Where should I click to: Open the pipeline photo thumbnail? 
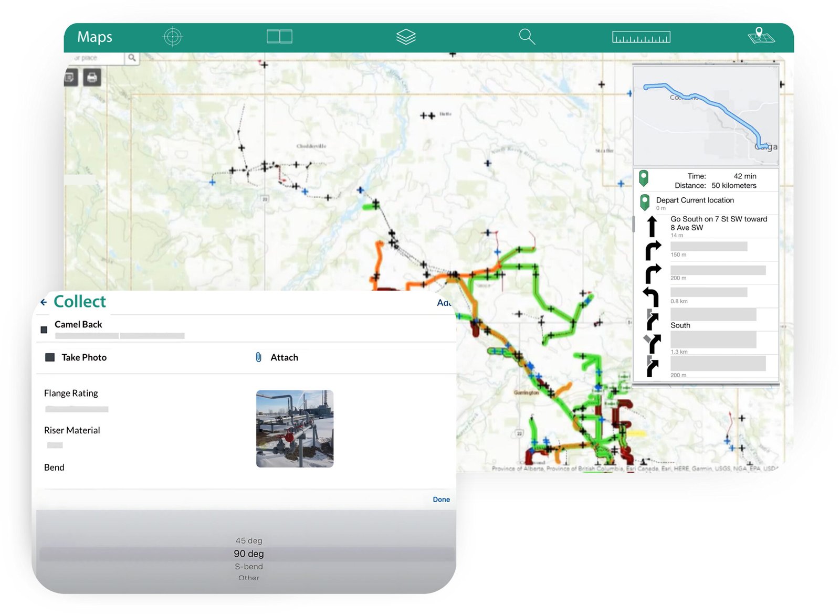click(295, 428)
